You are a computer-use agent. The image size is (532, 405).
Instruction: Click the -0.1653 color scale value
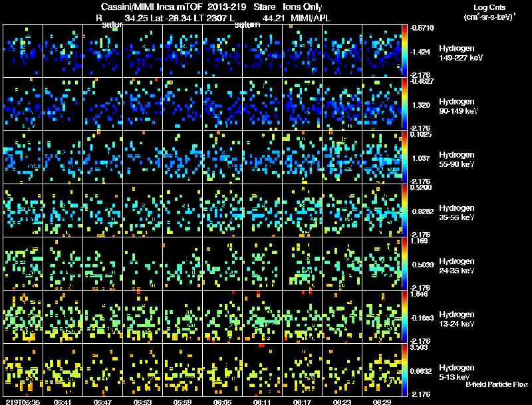(422, 318)
